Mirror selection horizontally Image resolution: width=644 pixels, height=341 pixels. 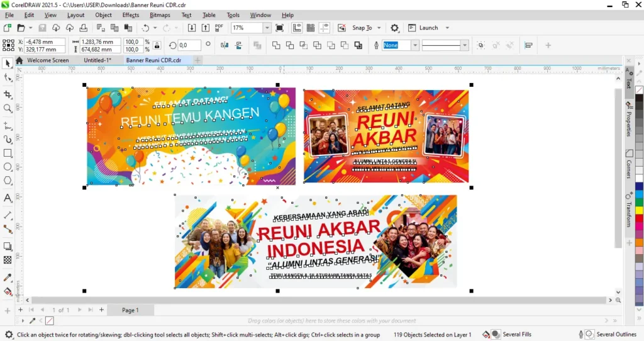225,45
